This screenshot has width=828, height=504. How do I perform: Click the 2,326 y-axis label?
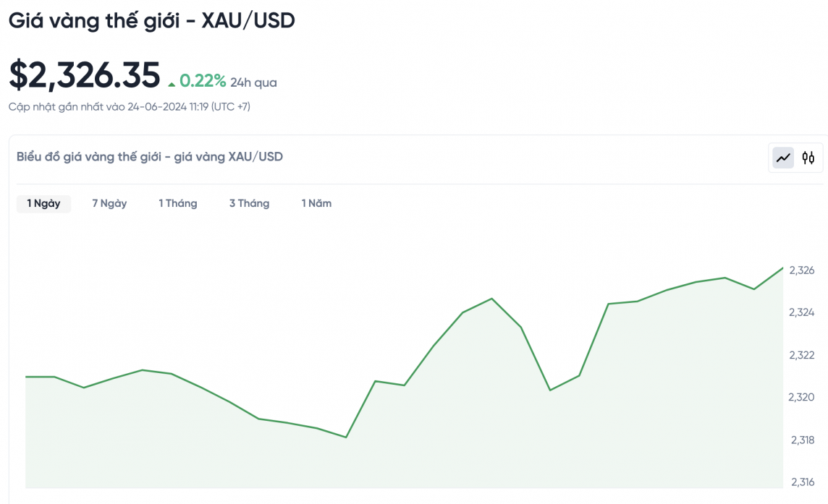(801, 270)
